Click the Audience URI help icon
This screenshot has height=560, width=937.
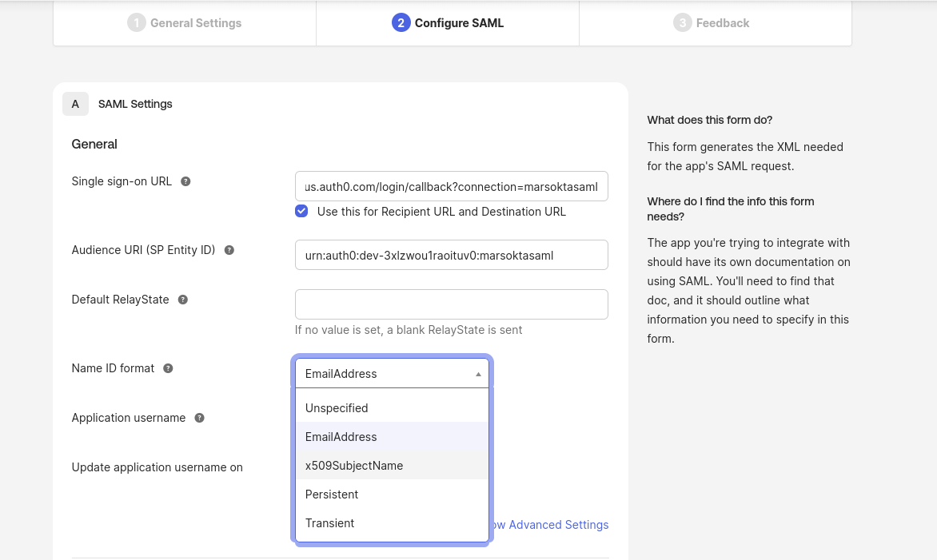click(229, 250)
